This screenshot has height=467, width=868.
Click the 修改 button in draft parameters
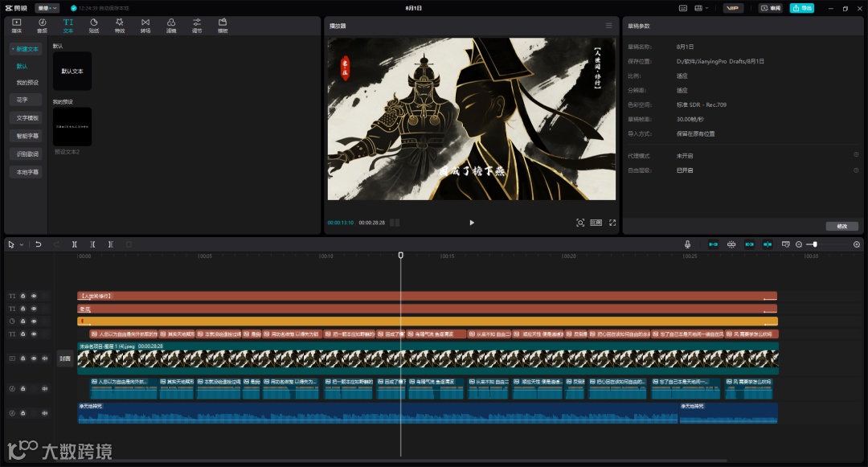pos(841,226)
